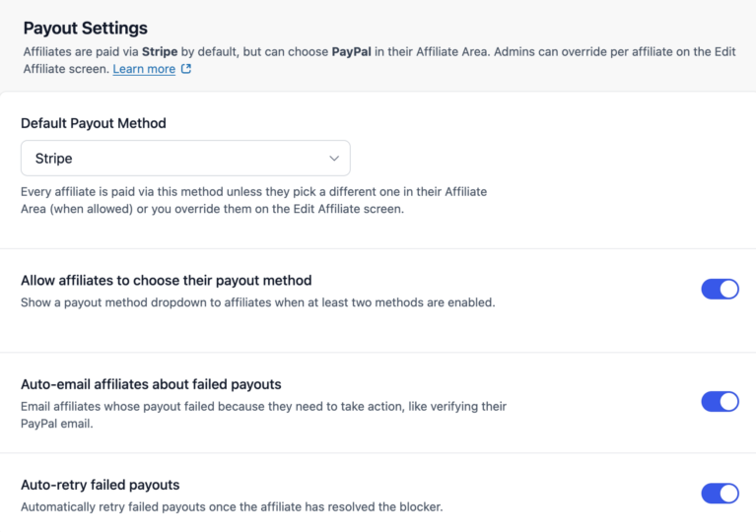
Task: Select the Allow affiliates to choose heading text
Action: [x=167, y=281]
